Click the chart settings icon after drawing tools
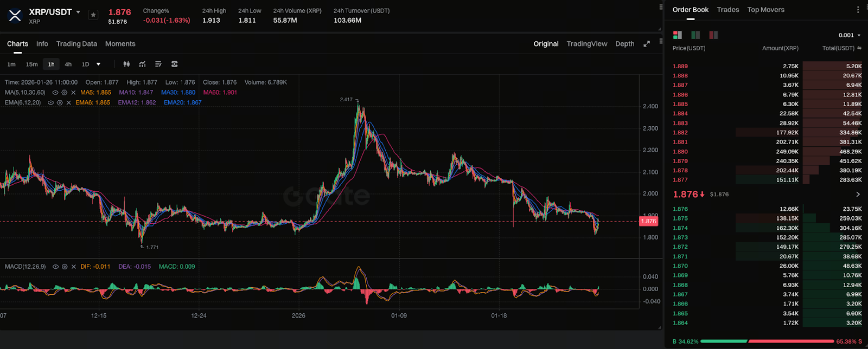The height and width of the screenshot is (349, 868). click(x=175, y=64)
